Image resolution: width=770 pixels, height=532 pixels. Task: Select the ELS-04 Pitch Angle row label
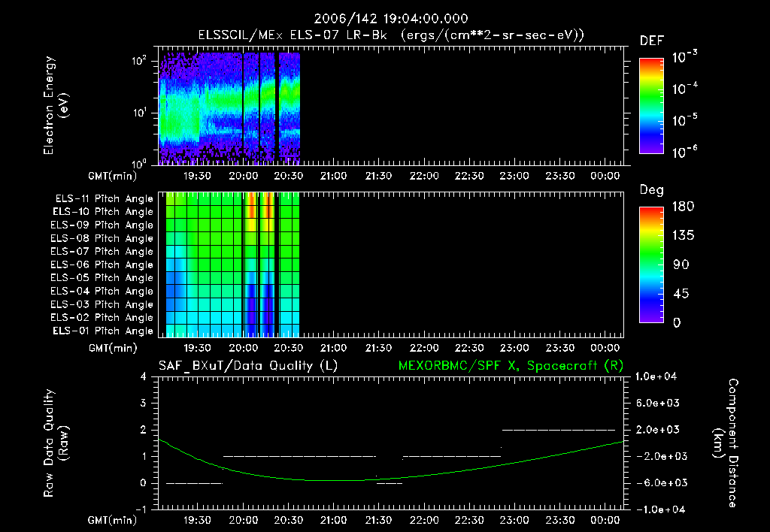102,291
